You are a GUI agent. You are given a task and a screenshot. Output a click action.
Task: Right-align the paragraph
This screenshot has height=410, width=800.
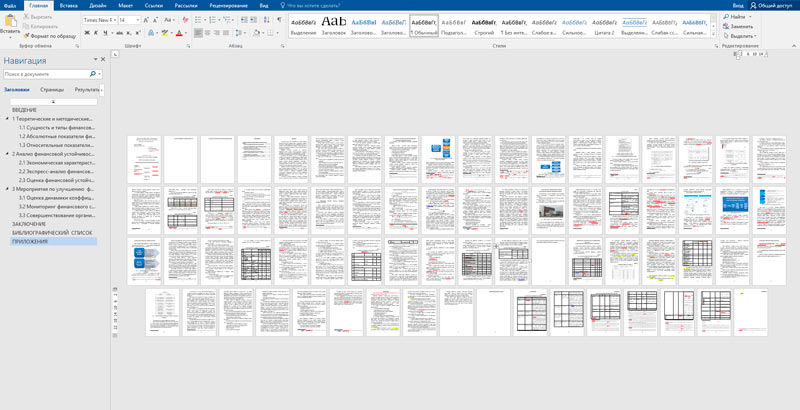pyautogui.click(x=217, y=33)
